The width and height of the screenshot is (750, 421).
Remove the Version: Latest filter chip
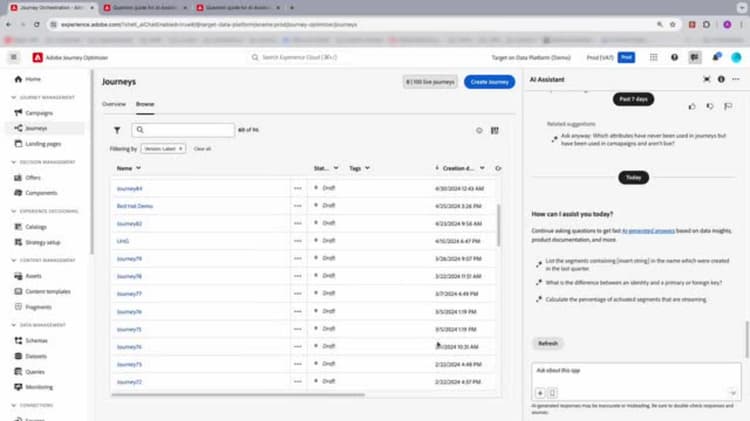(180, 149)
